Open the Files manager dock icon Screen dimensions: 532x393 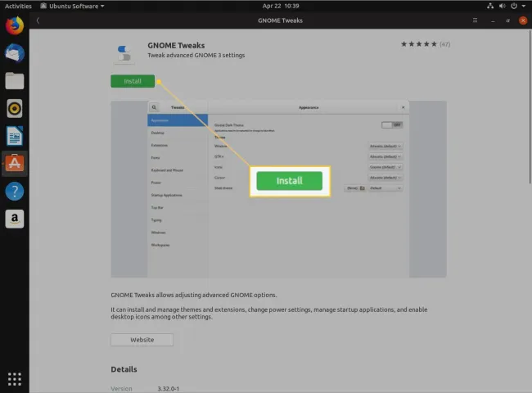point(15,81)
